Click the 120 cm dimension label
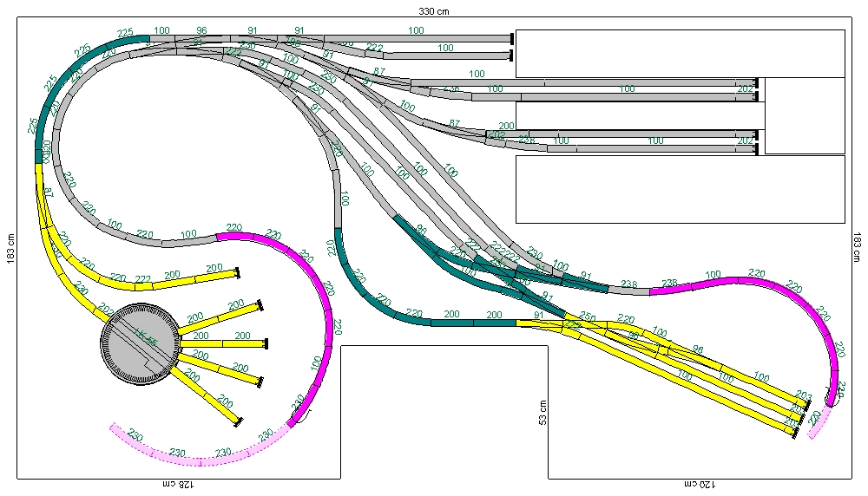The width and height of the screenshot is (868, 496). coord(700,485)
